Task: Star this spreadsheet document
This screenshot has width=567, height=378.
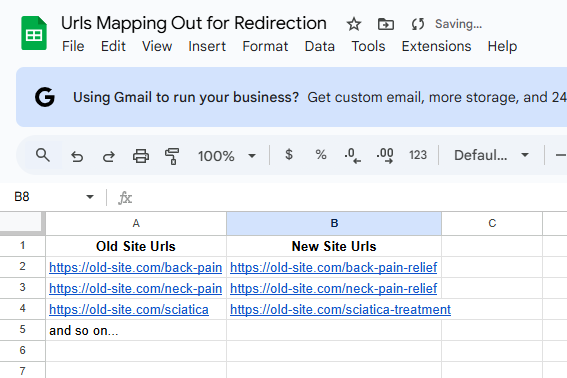Action: tap(354, 24)
